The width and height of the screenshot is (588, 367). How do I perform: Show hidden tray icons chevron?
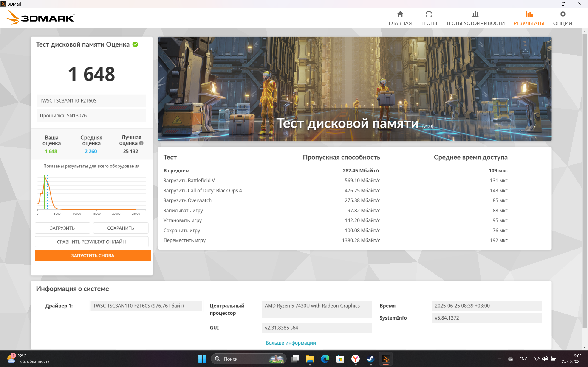499,359
